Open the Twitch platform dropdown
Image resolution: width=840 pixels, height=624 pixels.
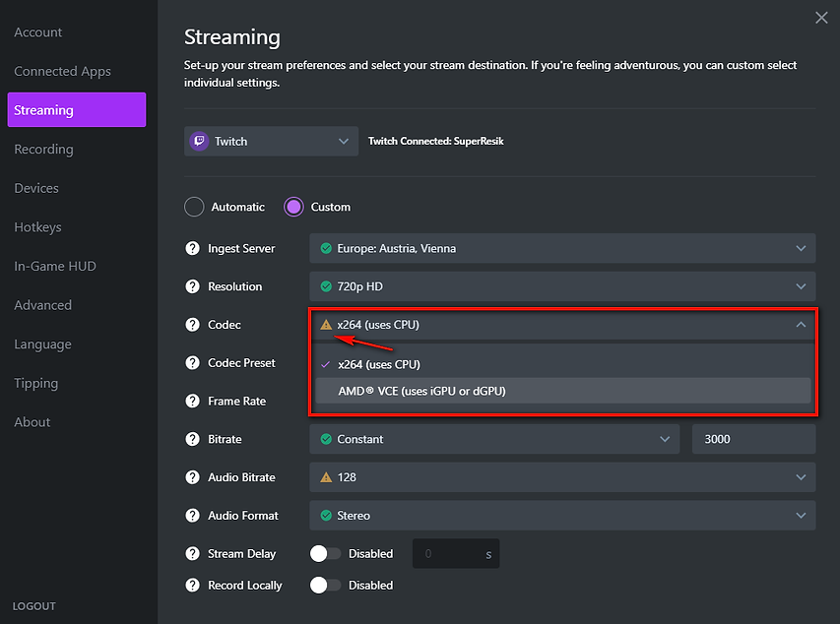point(271,142)
